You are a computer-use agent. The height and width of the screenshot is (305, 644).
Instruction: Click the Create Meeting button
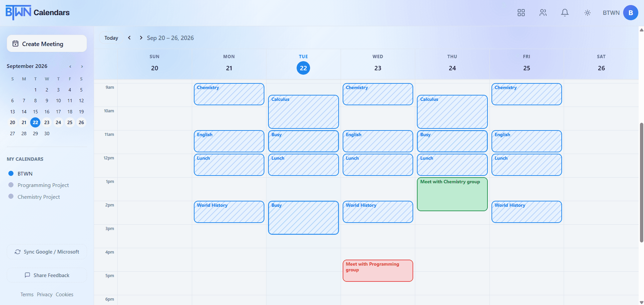coord(47,44)
